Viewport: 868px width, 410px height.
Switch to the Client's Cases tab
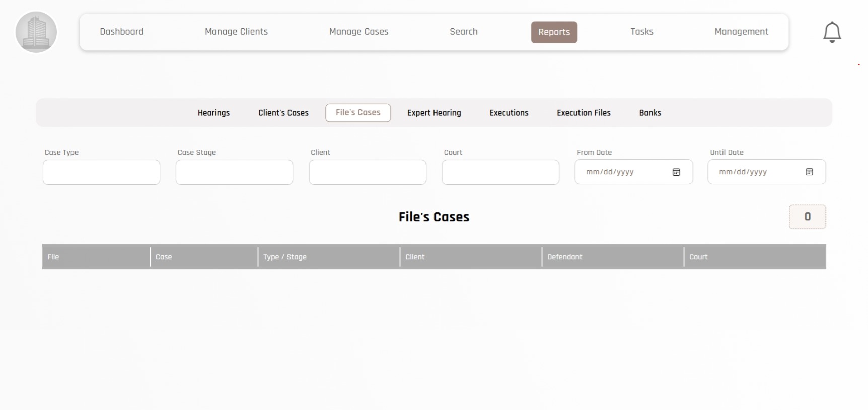[x=283, y=113]
